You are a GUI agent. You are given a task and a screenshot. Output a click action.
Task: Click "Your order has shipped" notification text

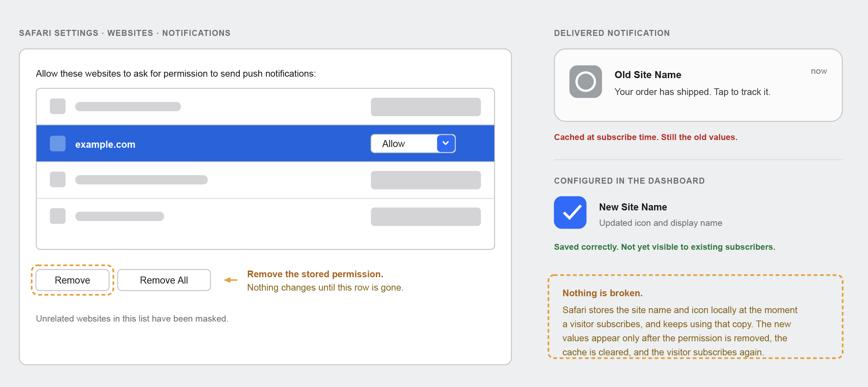(x=692, y=92)
